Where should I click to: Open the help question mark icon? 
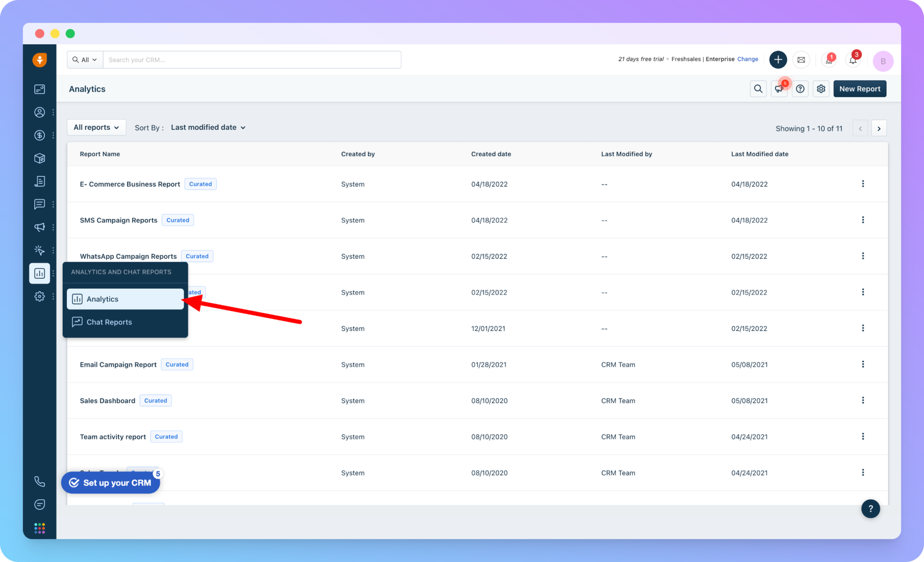[x=800, y=88]
